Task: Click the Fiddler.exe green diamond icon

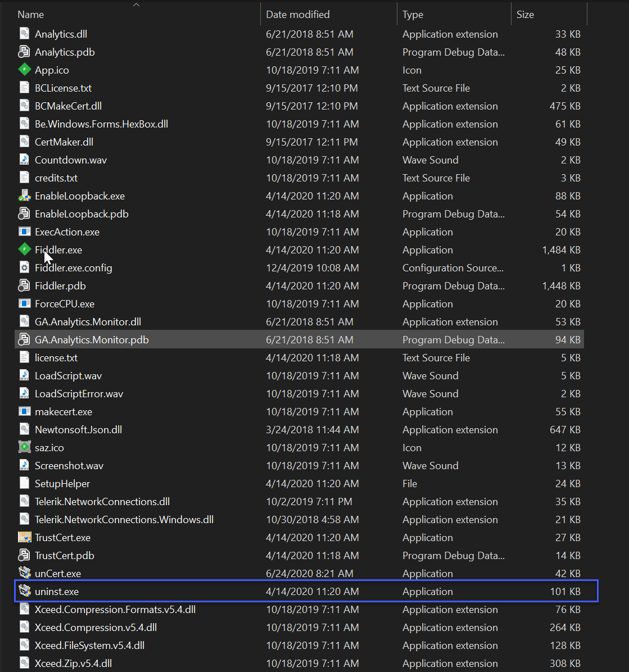Action: click(x=24, y=249)
